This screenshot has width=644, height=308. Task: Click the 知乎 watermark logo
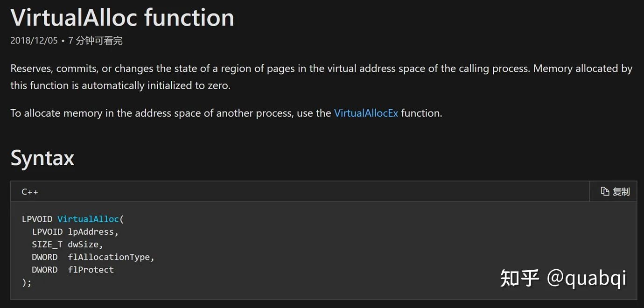coord(519,278)
